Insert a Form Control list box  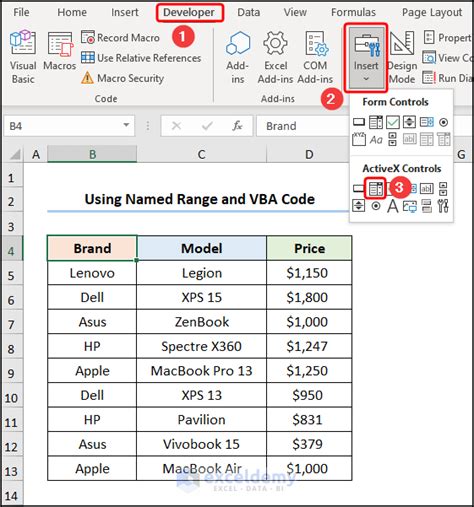point(427,122)
